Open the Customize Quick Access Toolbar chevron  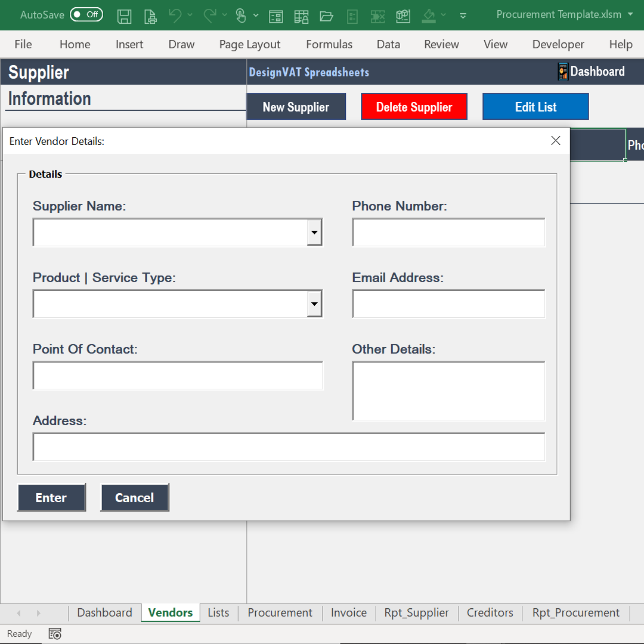click(463, 16)
